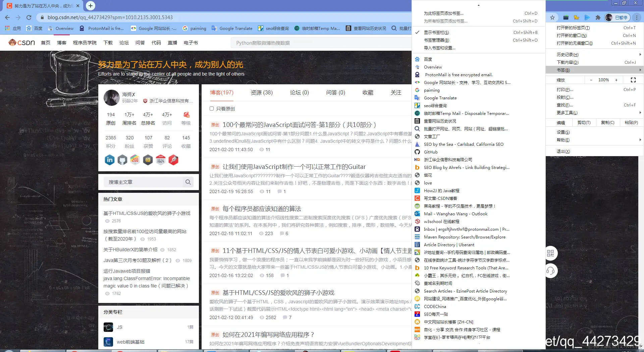Click the search magnifier in the blog search box
The image size is (644, 352).
coord(188,182)
